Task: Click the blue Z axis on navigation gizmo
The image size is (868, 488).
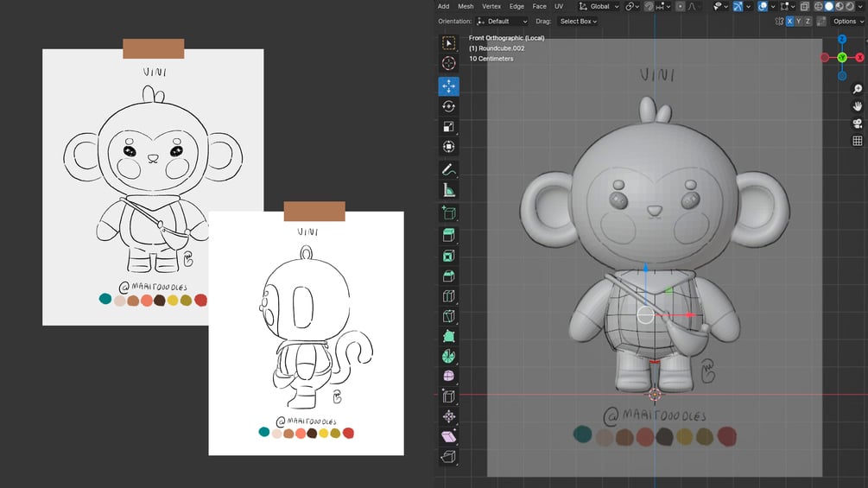Action: click(x=842, y=39)
